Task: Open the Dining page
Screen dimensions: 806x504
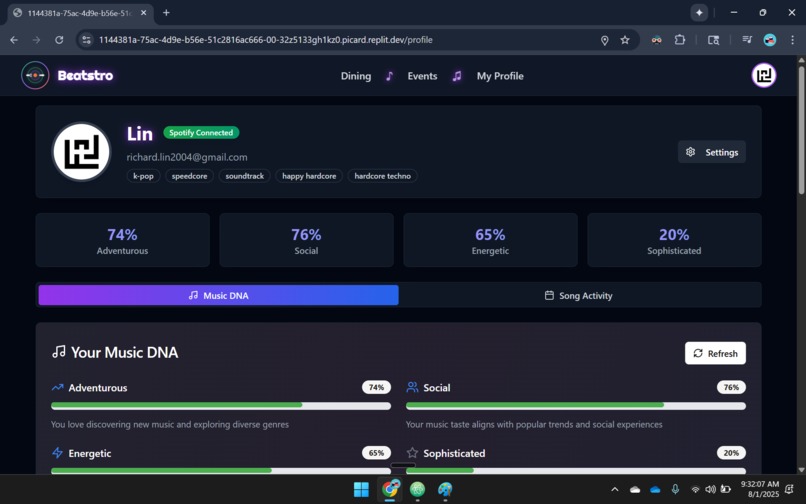Action: coord(356,76)
